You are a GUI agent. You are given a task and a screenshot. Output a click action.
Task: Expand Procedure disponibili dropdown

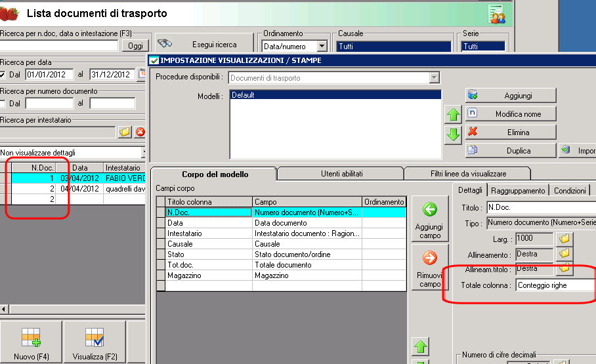click(x=434, y=78)
